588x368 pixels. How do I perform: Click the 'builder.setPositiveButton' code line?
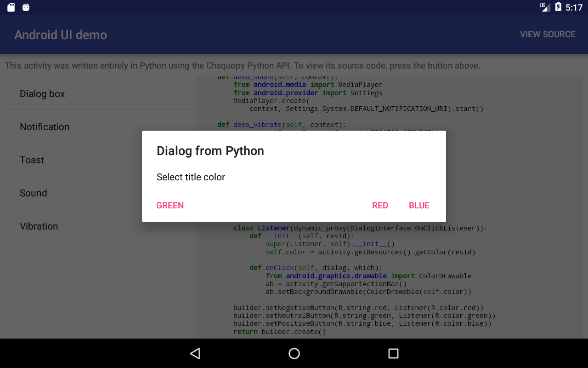click(x=362, y=323)
